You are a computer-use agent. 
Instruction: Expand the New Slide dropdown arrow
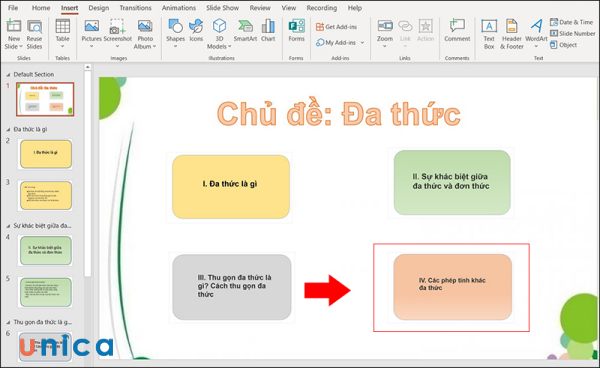[21, 47]
